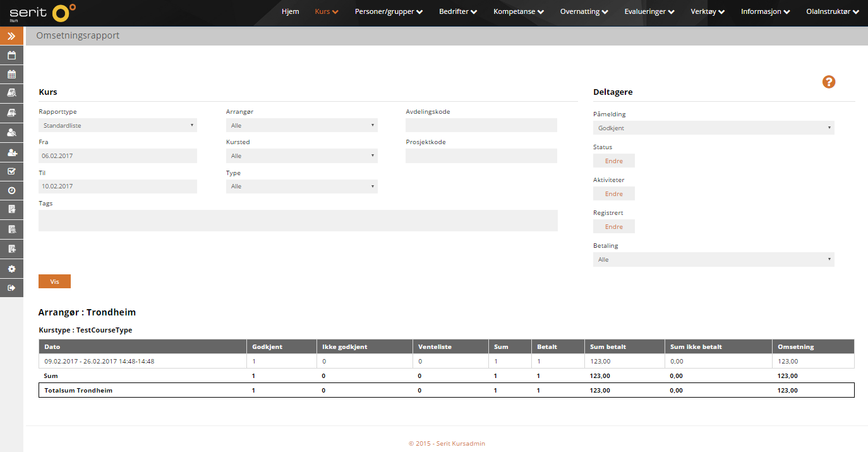Open the checkmark box sidebar icon
The width and height of the screenshot is (868, 452).
(x=11, y=171)
